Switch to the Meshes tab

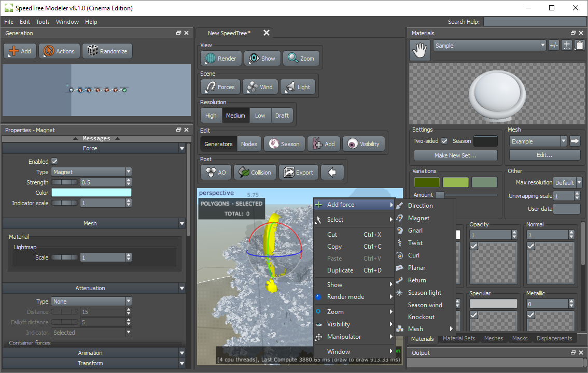[494, 338]
